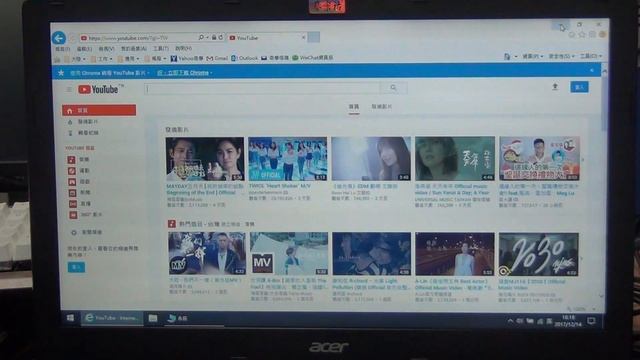Open the Tools dropdown in the command bar
Image resolution: width=640 pixels, height=360 pixels.
[x=591, y=56]
